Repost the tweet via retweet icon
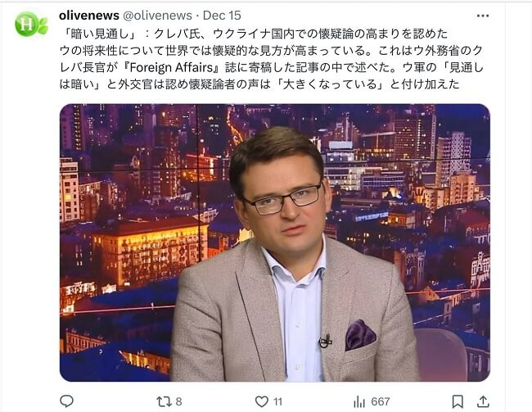The width and height of the screenshot is (532, 412). click(x=164, y=402)
